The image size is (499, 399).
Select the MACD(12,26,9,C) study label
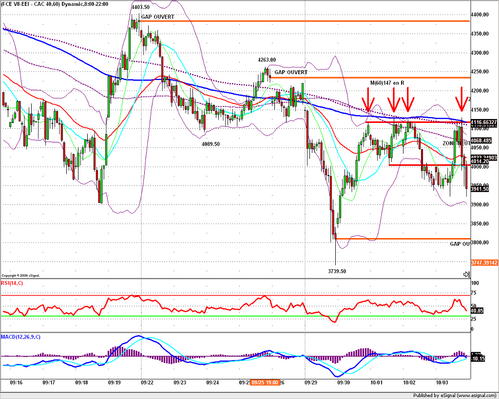[20, 337]
